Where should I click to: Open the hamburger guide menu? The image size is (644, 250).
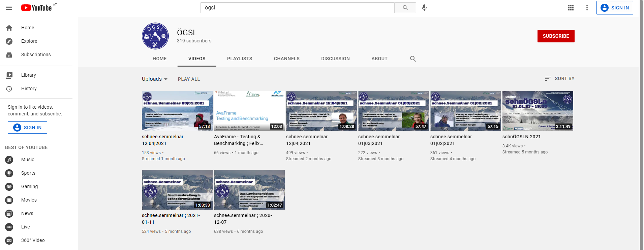[x=9, y=8]
